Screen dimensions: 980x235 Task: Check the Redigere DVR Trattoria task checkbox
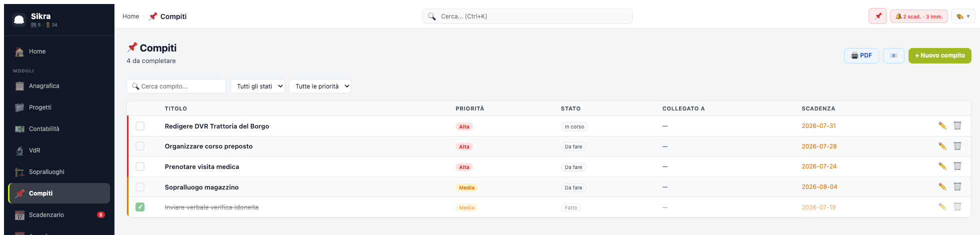pos(140,126)
